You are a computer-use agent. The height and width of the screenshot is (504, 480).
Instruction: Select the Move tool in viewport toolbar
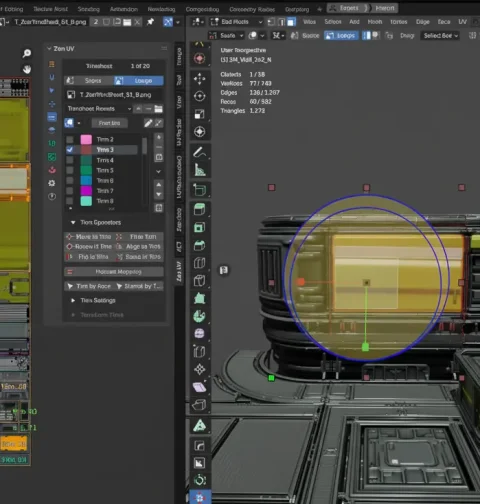click(199, 79)
